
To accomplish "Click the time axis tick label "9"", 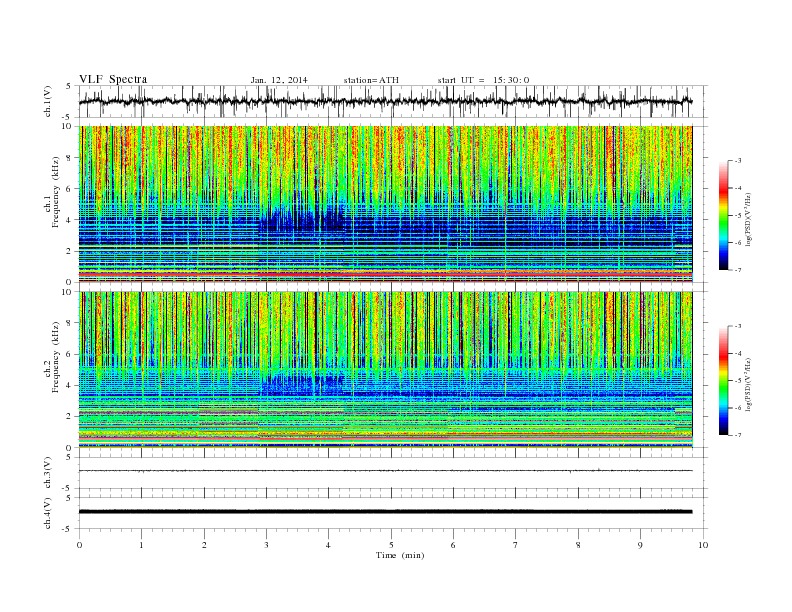I will [x=640, y=545].
